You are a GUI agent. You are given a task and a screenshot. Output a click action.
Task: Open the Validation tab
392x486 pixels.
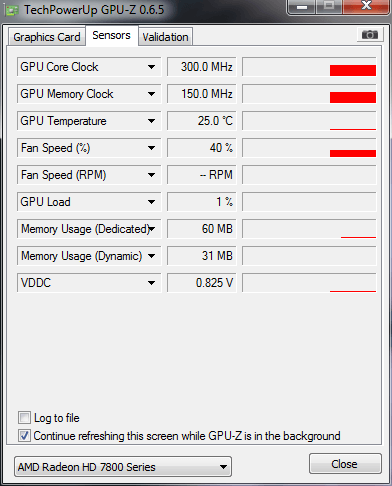[165, 37]
